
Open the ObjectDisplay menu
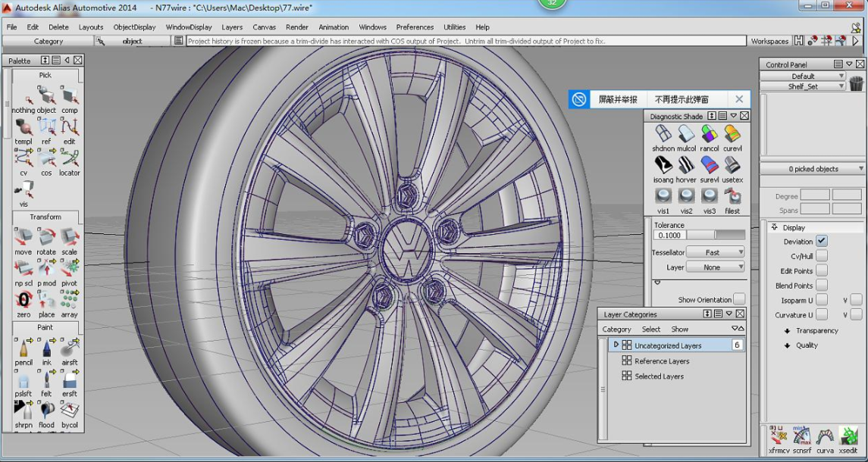point(134,27)
